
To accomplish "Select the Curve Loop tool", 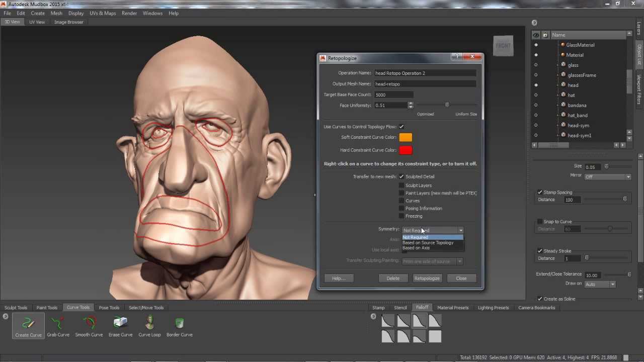I will (149, 325).
